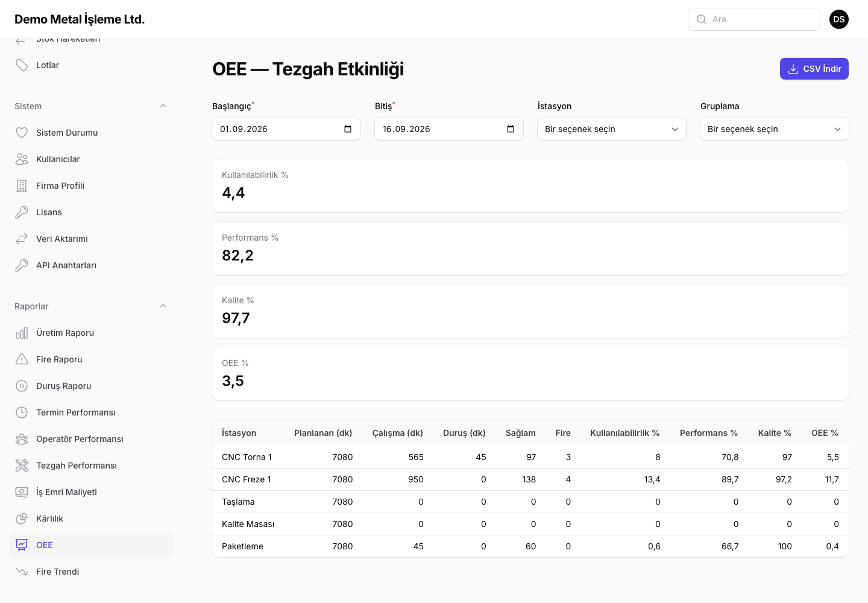
Task: Click the Paketleme row name
Action: click(x=242, y=546)
